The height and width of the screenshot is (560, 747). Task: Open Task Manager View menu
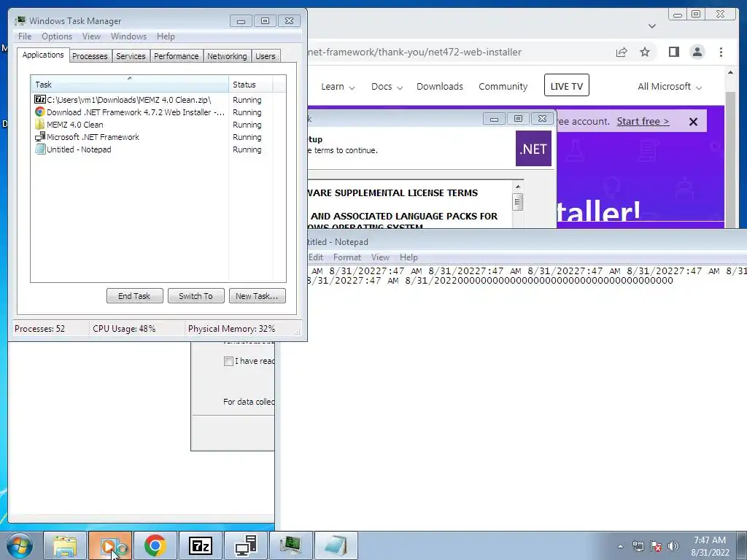coord(91,36)
